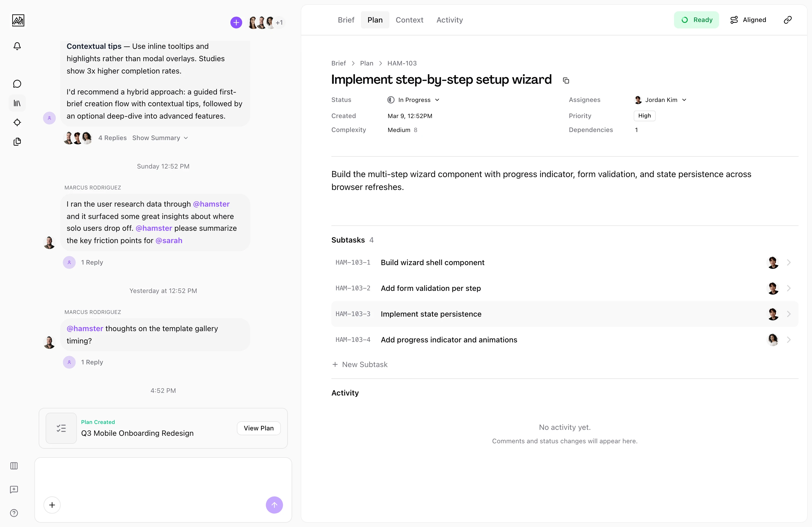This screenshot has height=527, width=812.
Task: Click the View Plan button
Action: click(x=259, y=428)
